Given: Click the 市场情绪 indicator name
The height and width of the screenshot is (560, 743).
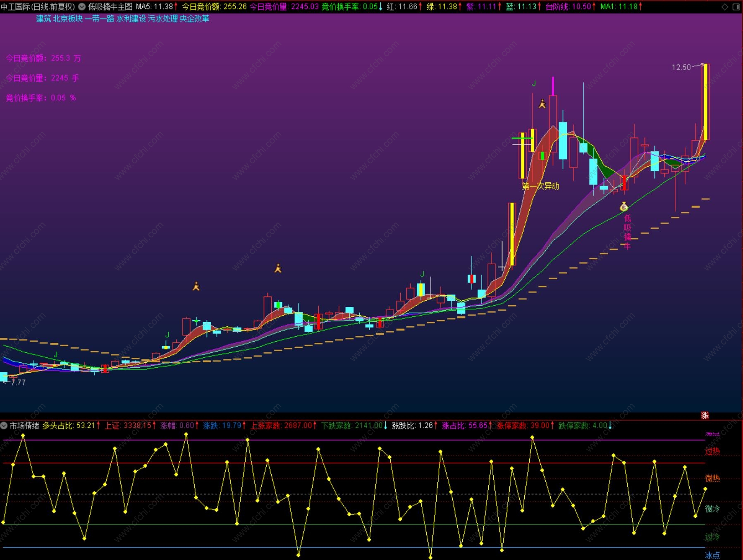Looking at the screenshot, I should [x=24, y=426].
